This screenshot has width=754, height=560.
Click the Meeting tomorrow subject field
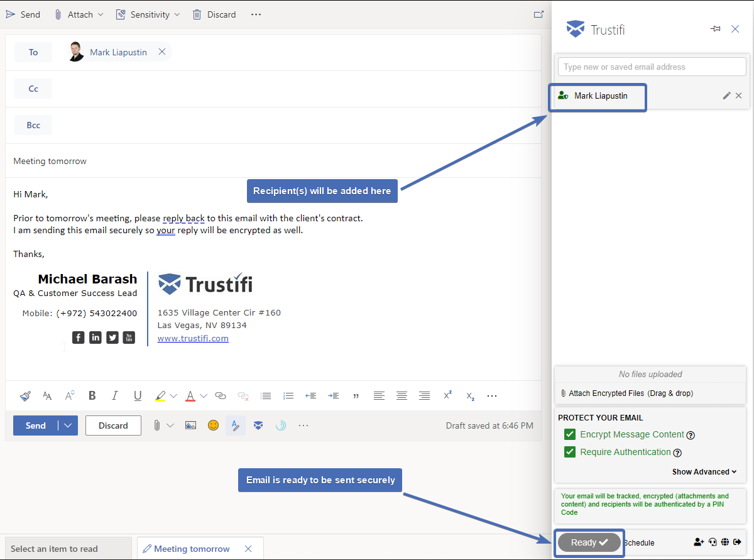point(273,161)
